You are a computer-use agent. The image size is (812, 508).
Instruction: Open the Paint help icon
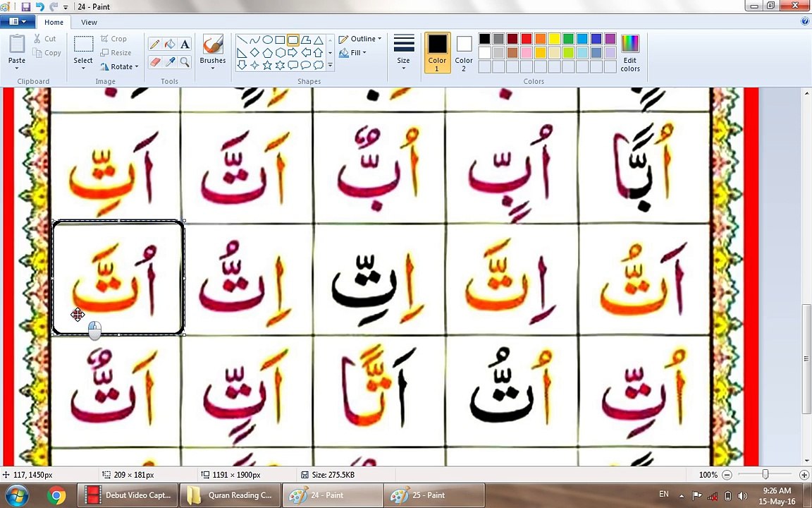click(x=805, y=21)
